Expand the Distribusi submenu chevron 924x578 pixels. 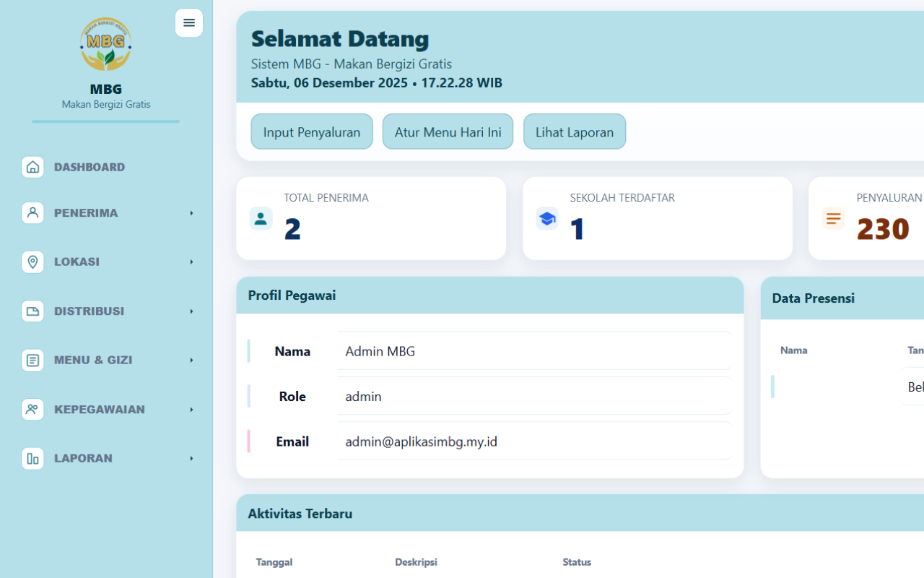[191, 311]
